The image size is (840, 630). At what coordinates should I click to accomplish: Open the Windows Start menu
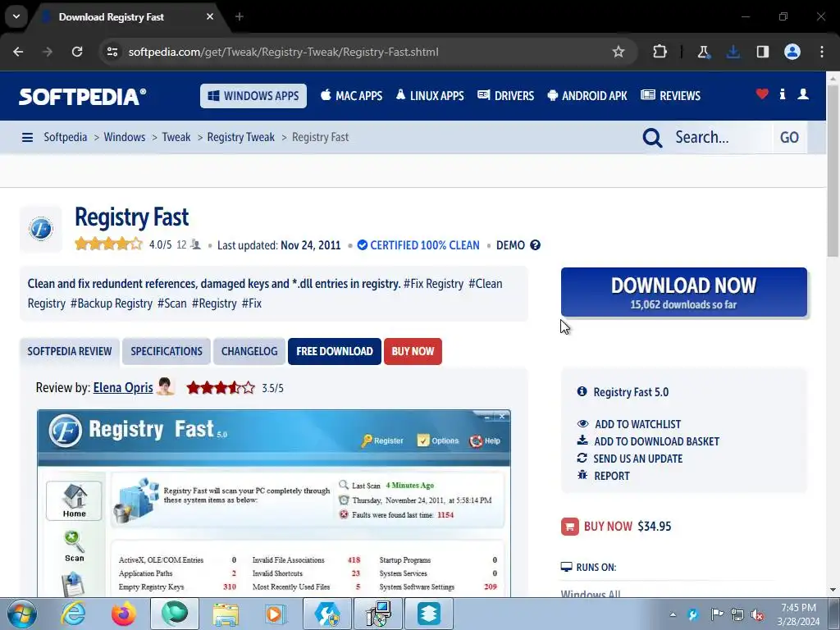tap(22, 614)
